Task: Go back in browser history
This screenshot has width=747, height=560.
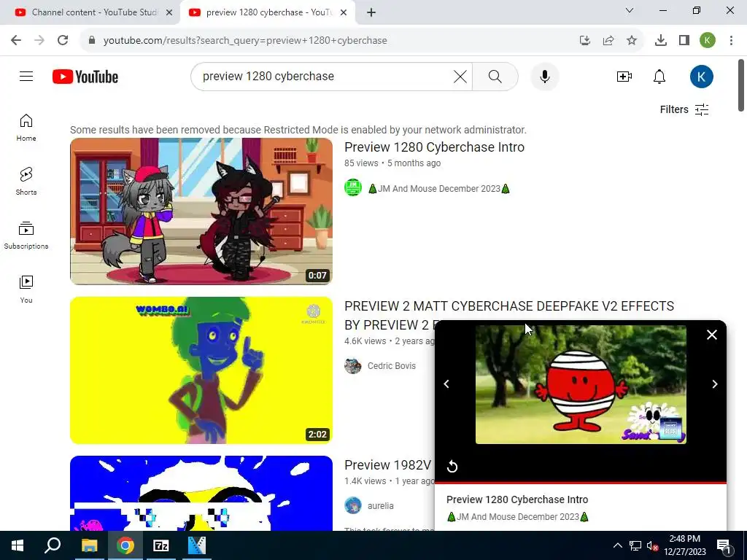Action: tap(16, 40)
